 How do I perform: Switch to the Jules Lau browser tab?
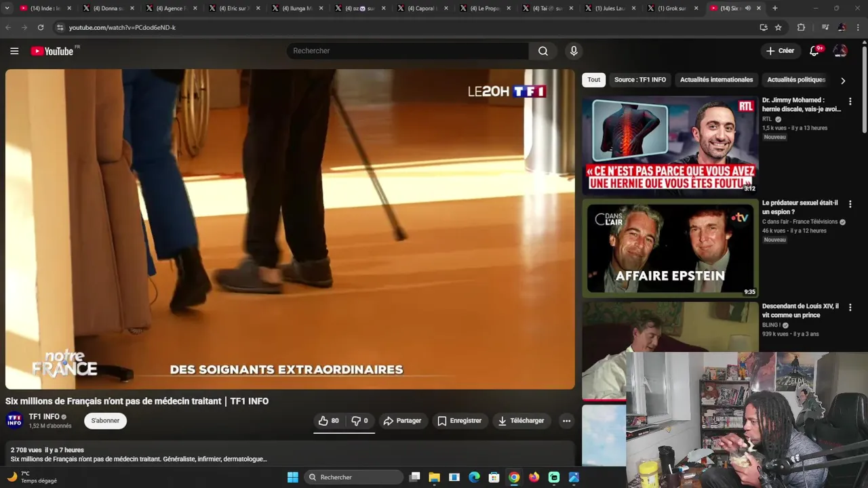pos(609,8)
